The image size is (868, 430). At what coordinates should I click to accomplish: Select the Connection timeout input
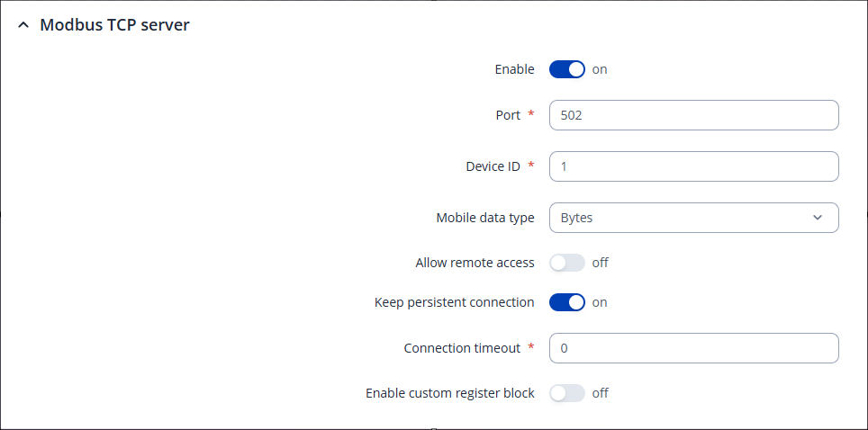(693, 348)
